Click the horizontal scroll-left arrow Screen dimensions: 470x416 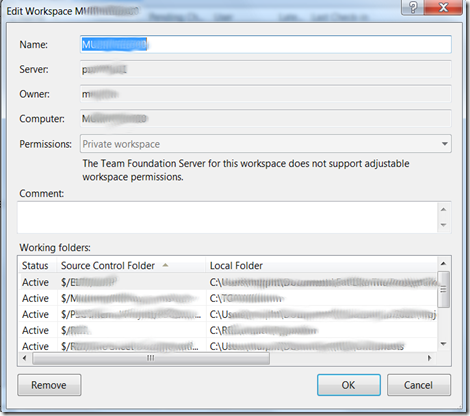coord(24,358)
